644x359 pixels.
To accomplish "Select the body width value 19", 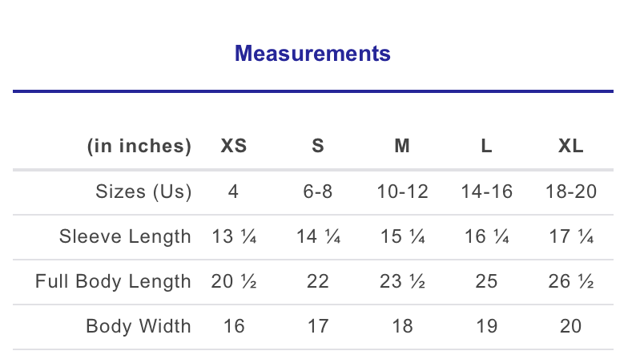I will (x=486, y=326).
